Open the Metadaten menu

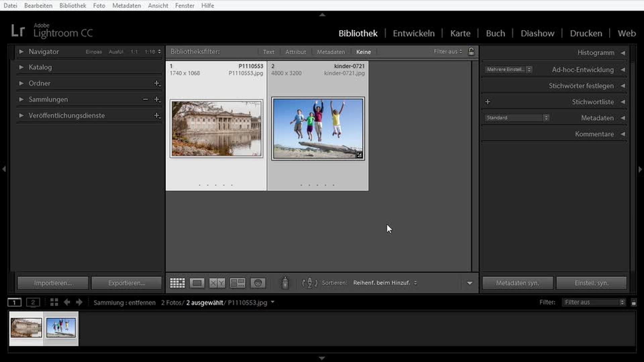click(126, 5)
